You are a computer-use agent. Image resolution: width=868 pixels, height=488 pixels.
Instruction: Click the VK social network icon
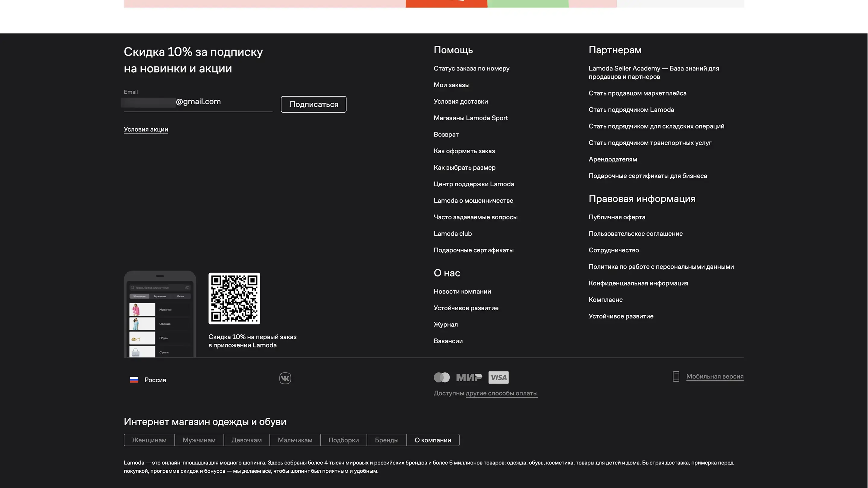285,378
